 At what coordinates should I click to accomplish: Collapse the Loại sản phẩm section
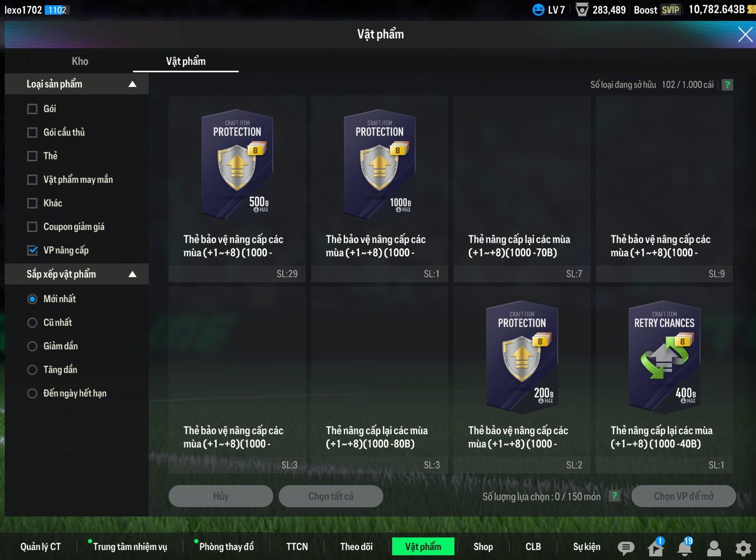click(132, 84)
